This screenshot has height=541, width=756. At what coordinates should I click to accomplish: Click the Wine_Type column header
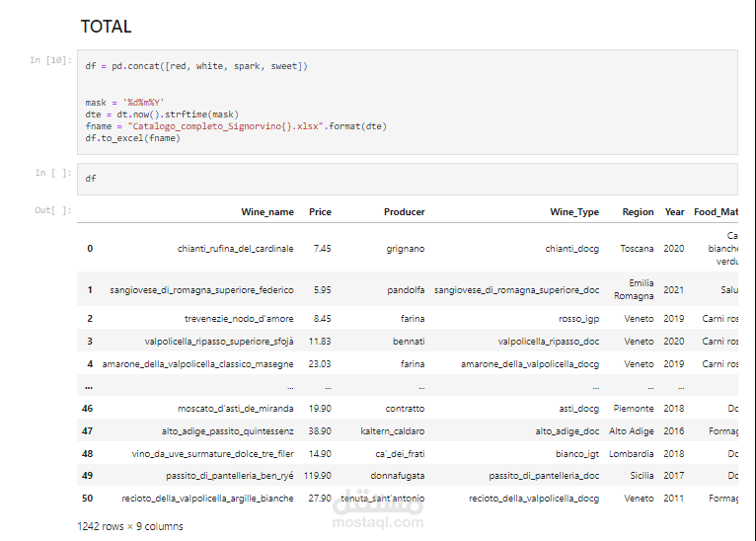(573, 212)
